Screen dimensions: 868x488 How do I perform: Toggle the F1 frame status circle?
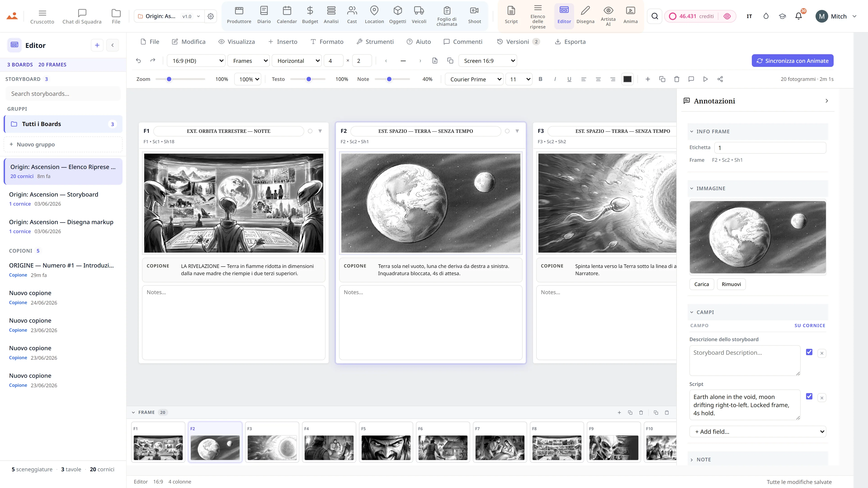click(x=310, y=131)
